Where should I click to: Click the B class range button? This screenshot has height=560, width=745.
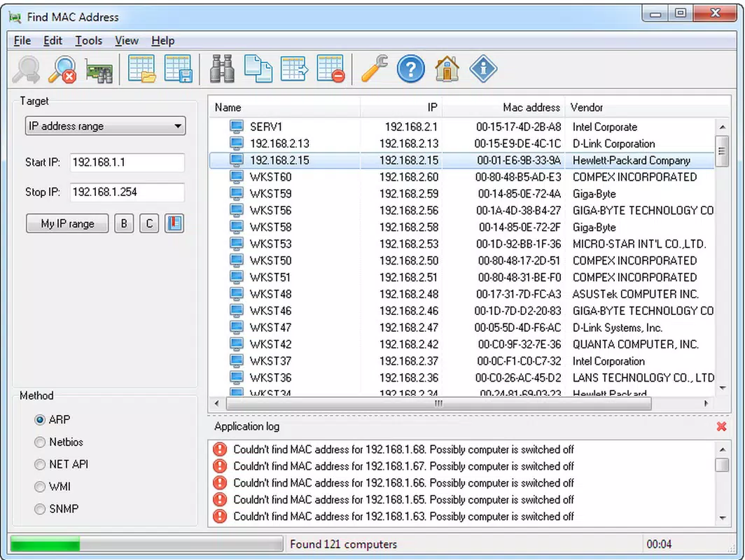coord(124,224)
